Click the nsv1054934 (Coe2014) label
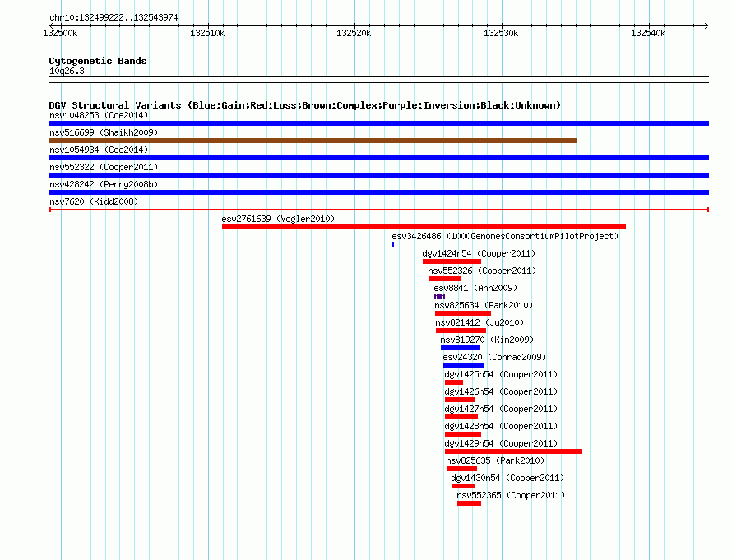 [99, 150]
